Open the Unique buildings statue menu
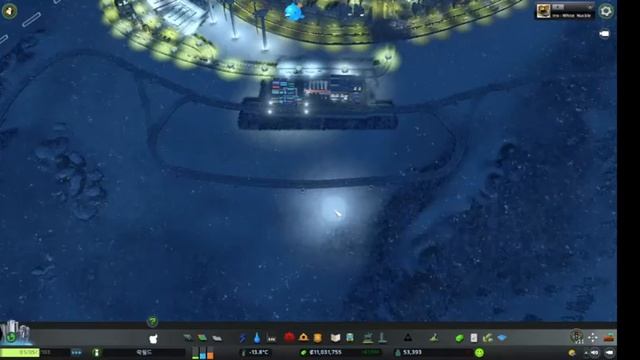 pyautogui.click(x=382, y=338)
